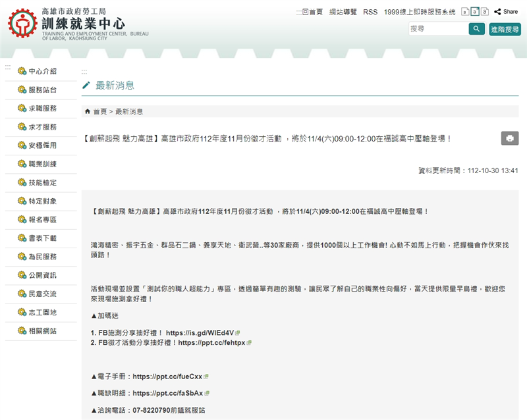Click 首頁 in the breadcrumb
527x420 pixels.
click(100, 111)
